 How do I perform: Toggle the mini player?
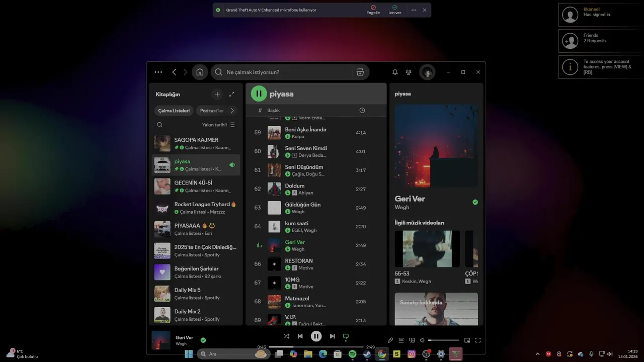pyautogui.click(x=467, y=340)
